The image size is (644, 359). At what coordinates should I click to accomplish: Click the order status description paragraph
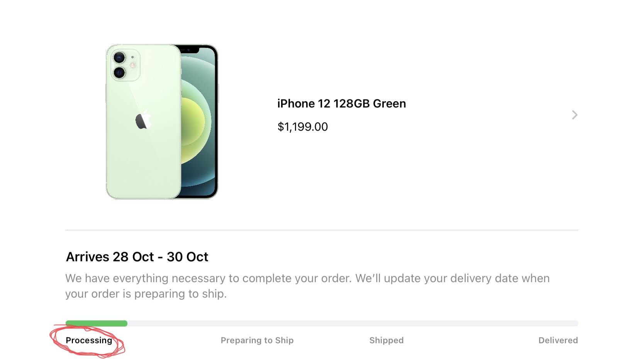tap(307, 286)
